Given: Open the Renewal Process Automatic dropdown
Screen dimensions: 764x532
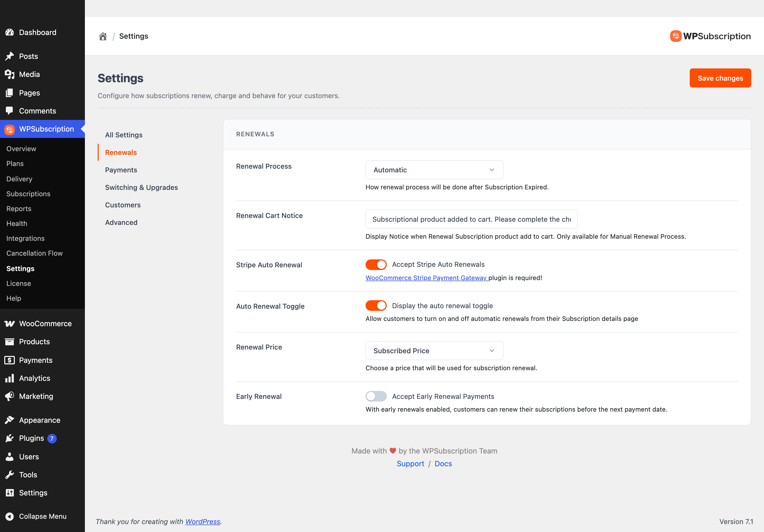Looking at the screenshot, I should tap(434, 170).
